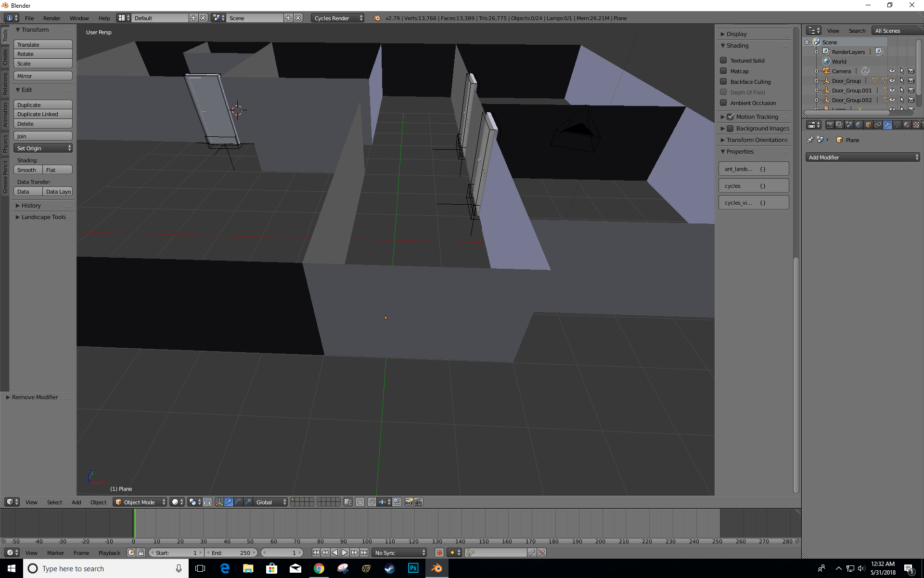Enable Backface Culling checkbox
Screen dimensions: 924x578
click(723, 81)
